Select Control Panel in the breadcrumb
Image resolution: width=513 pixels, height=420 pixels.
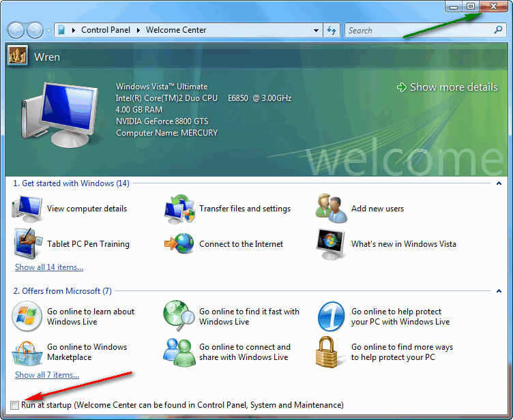(106, 30)
